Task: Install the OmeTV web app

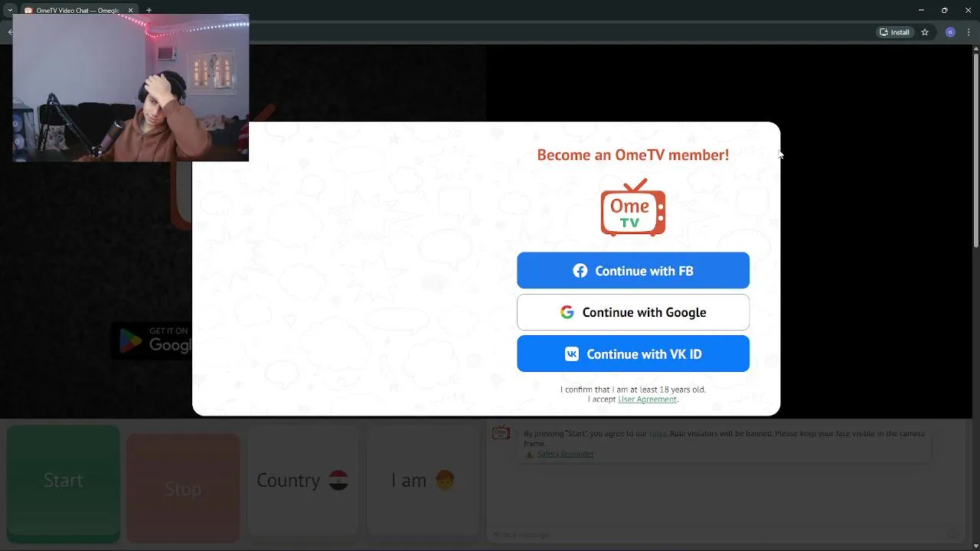Action: coord(895,32)
